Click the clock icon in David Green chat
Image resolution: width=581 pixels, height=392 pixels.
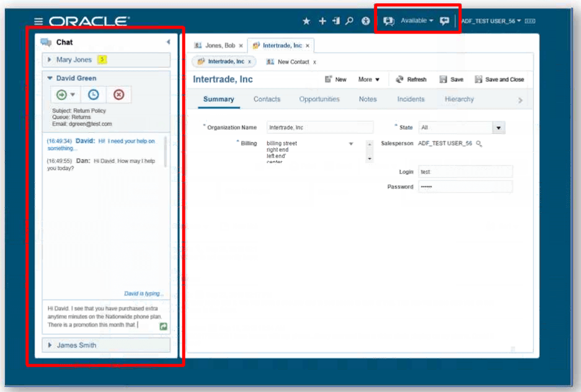[94, 95]
